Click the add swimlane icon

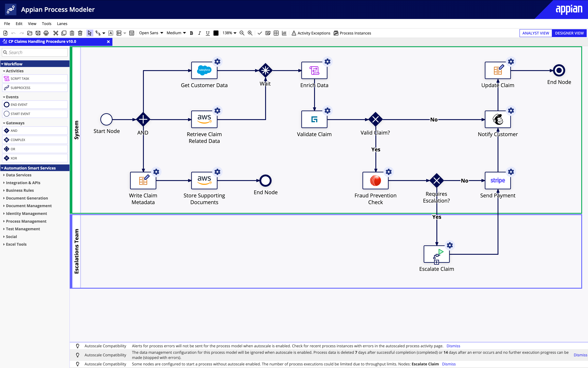coord(119,33)
